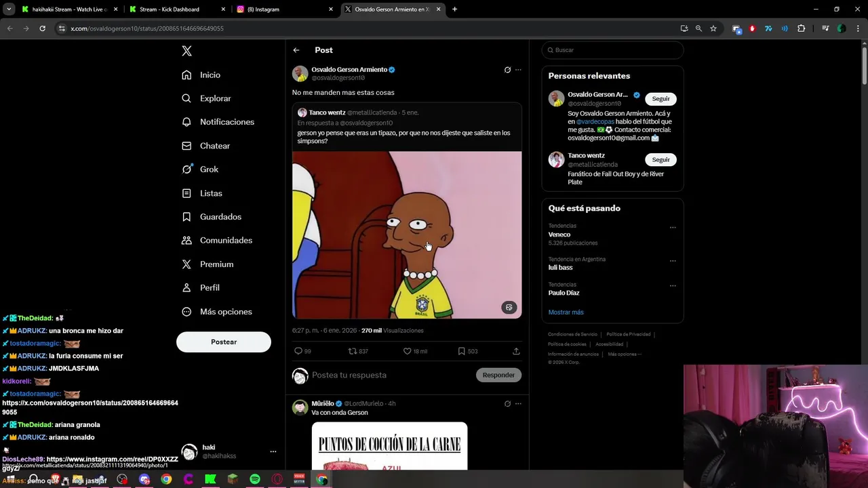Open the Simpsons image in the quoted tweet
The image size is (868, 488).
point(407,235)
